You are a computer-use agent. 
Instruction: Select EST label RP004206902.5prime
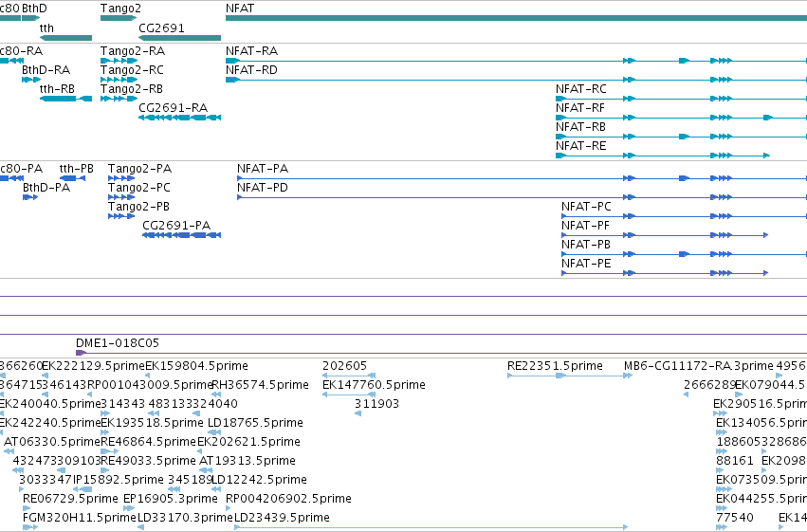(288, 499)
